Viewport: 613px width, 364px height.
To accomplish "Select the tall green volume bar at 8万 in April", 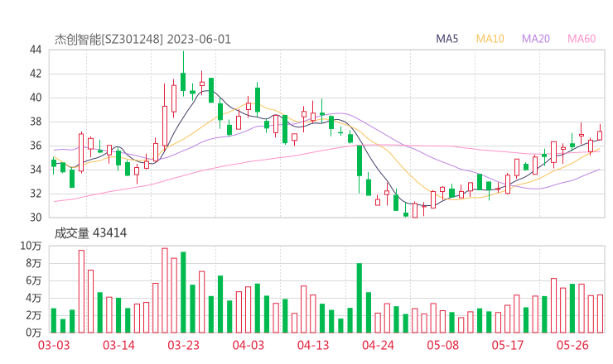I will click(x=360, y=298).
